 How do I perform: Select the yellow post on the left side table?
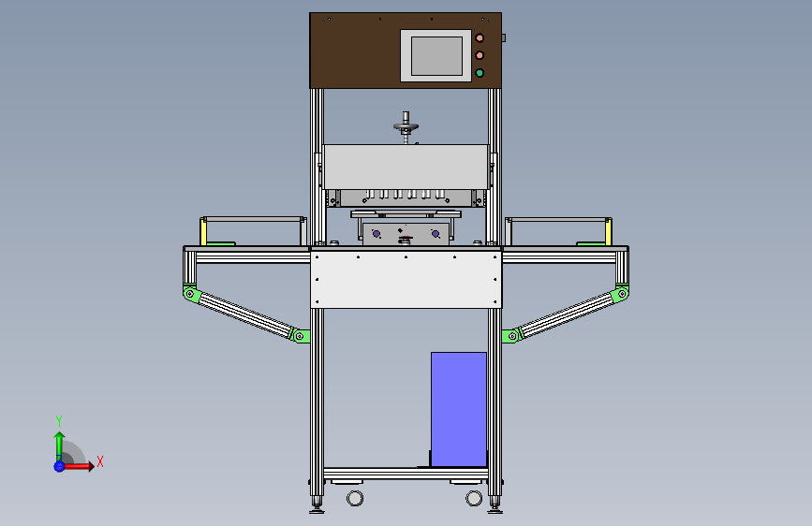(203, 231)
